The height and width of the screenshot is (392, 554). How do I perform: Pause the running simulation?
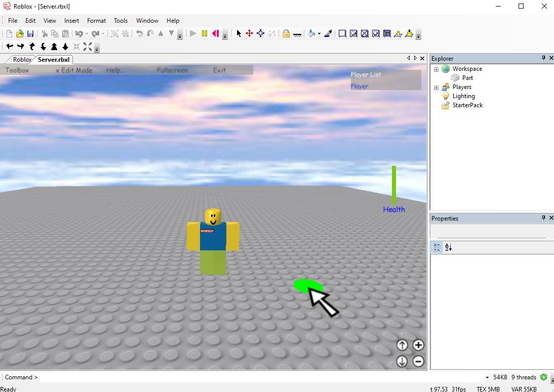[x=204, y=33]
